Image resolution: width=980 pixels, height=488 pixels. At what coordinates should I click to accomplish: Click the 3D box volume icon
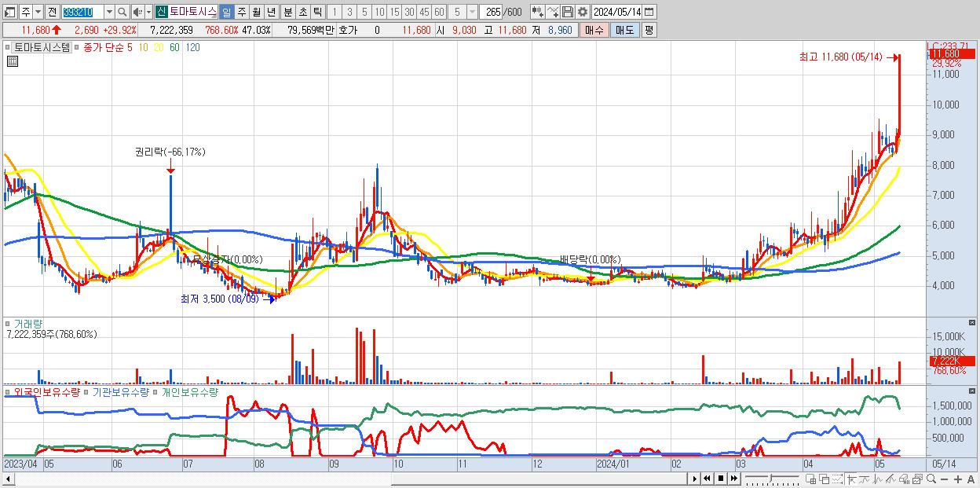(x=905, y=479)
